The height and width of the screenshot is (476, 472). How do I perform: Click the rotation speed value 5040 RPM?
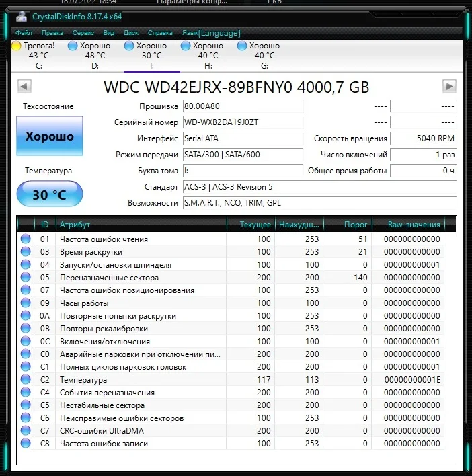(x=423, y=138)
